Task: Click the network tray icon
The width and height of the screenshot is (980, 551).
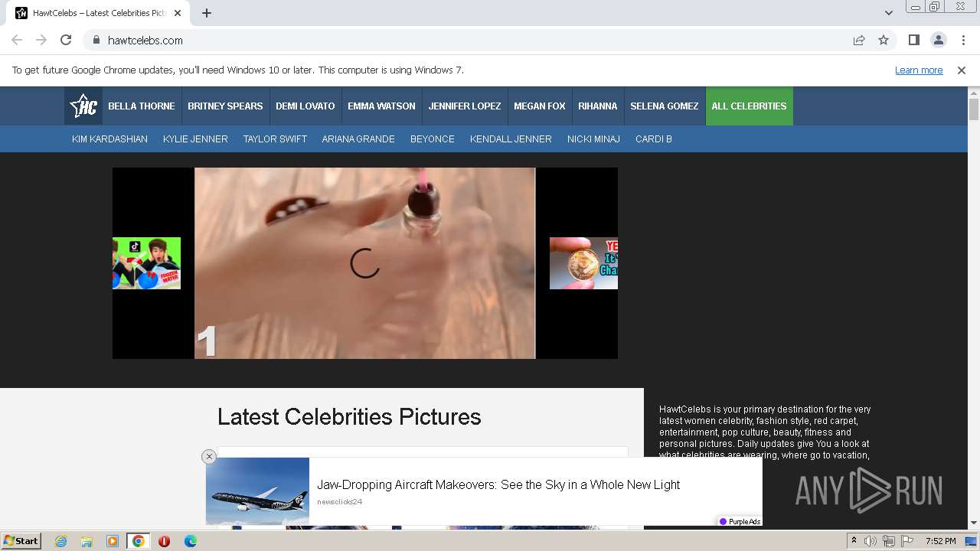Action: pyautogui.click(x=888, y=541)
